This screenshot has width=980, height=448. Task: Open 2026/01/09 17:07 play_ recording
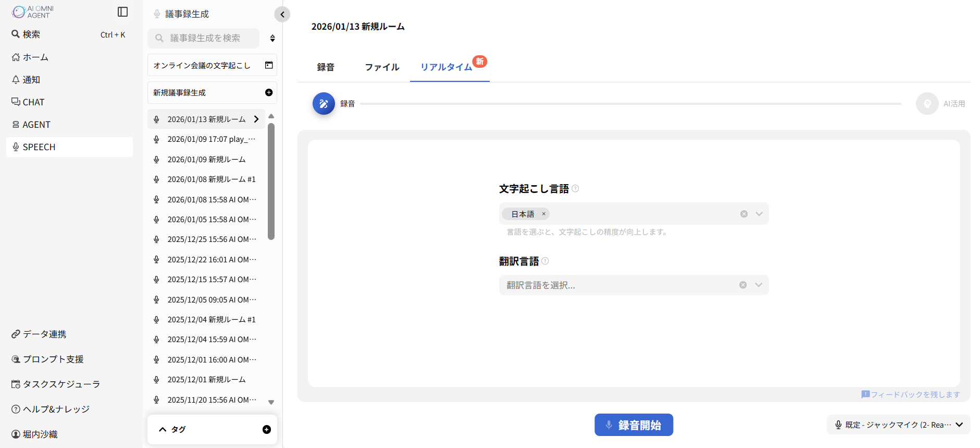click(x=206, y=139)
